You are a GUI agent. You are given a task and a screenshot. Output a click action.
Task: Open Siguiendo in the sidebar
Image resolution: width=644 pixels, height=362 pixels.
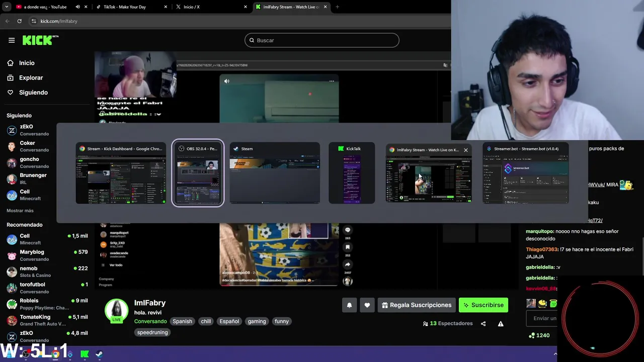pyautogui.click(x=33, y=93)
